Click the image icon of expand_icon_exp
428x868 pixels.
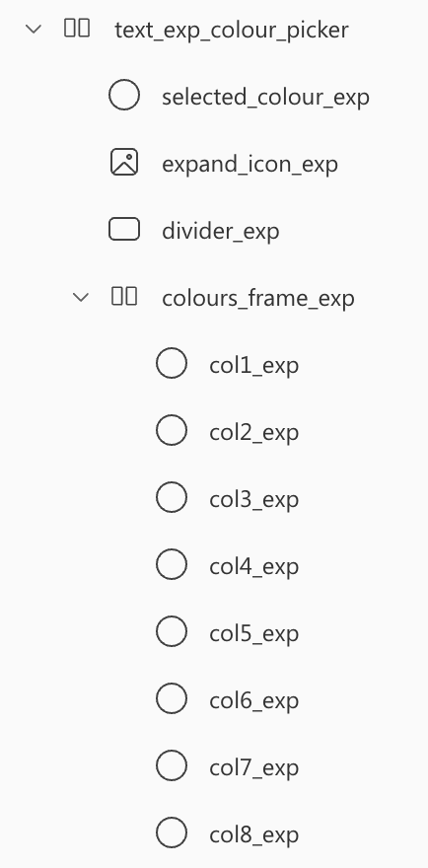pyautogui.click(x=124, y=162)
